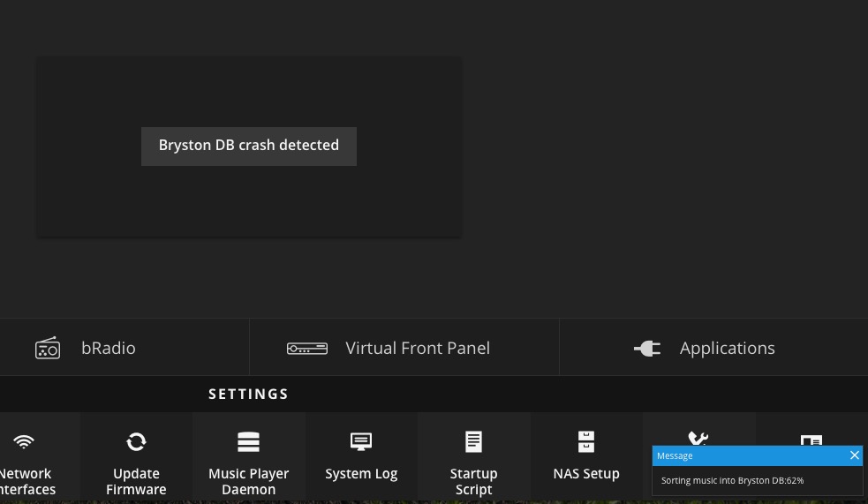Close the Message notification popup
The image size is (868, 504).
[x=854, y=455]
